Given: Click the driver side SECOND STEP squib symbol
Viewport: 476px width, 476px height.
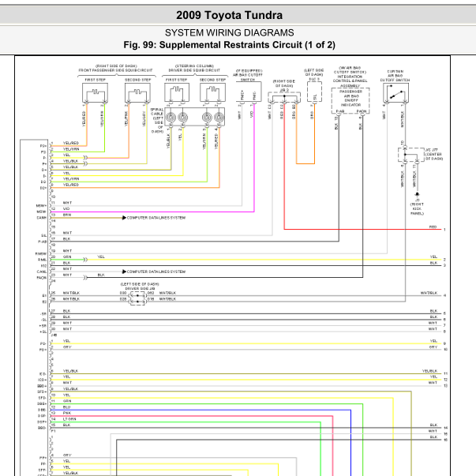Looking at the screenshot, I should [212, 92].
